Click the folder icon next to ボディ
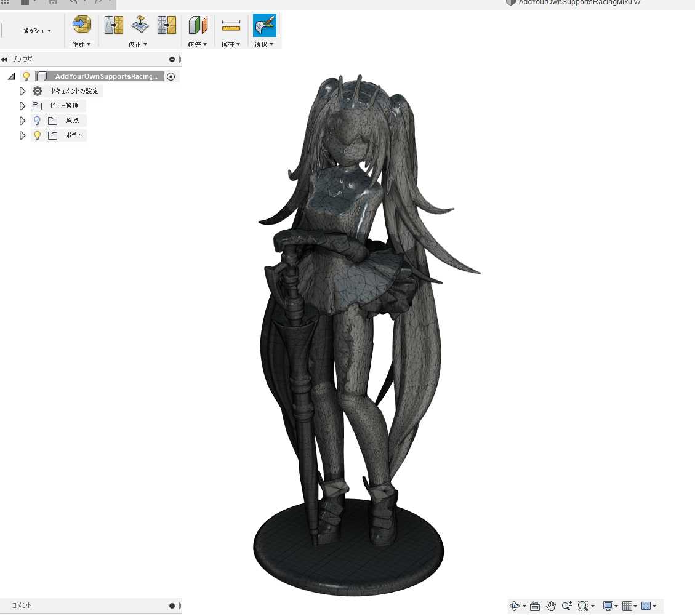 click(x=52, y=135)
